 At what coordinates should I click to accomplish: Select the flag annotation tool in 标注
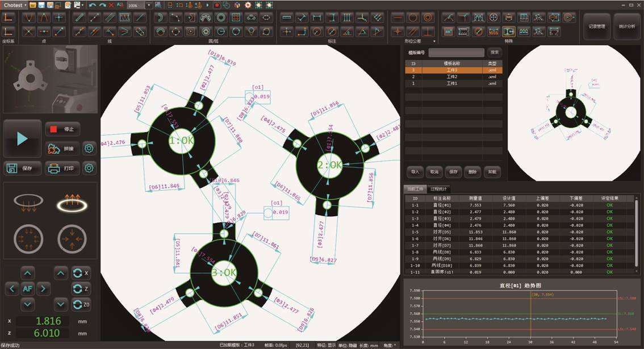point(378,31)
